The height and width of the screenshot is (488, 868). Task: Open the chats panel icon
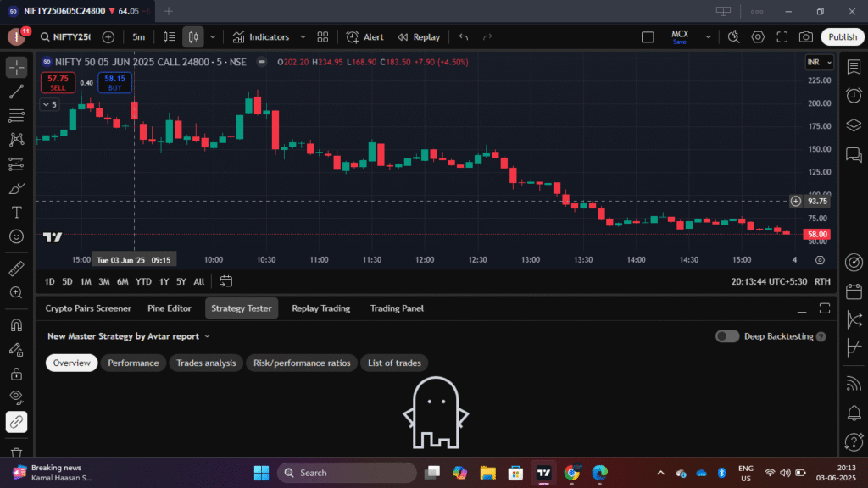click(x=854, y=155)
